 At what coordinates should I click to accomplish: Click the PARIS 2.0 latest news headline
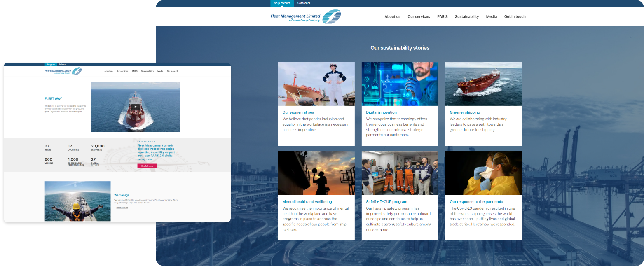click(158, 152)
